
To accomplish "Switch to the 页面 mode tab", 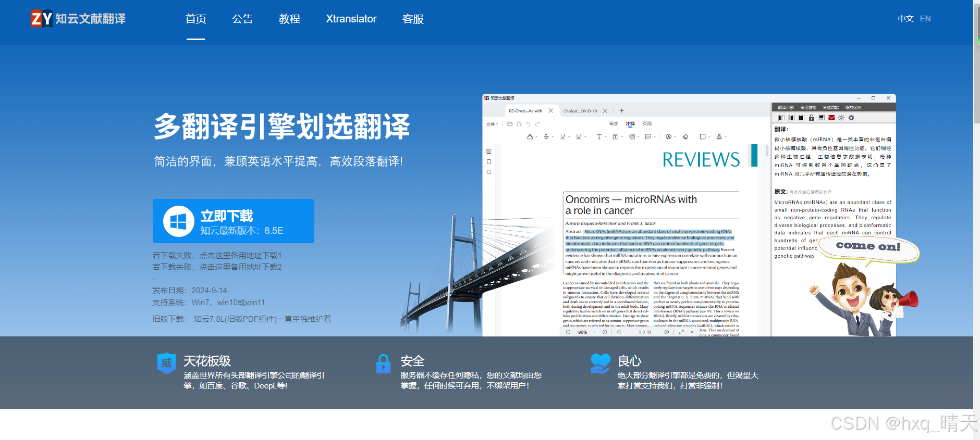I will [647, 124].
